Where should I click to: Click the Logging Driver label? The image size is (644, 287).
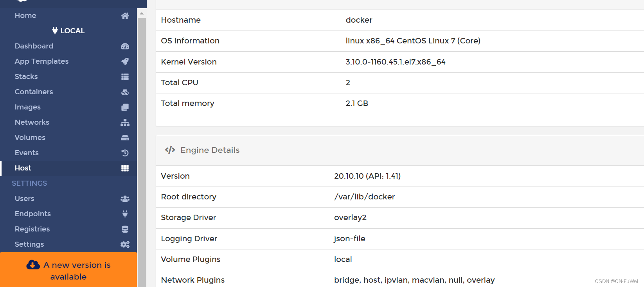click(189, 239)
